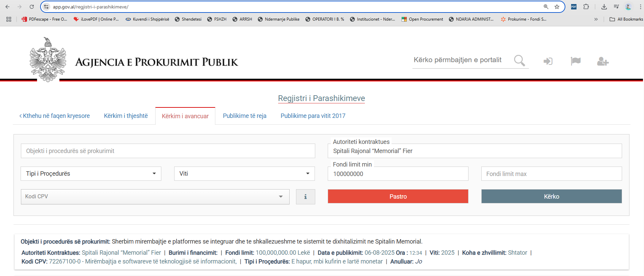
Task: Click the portal search magnifier icon
Action: click(519, 61)
